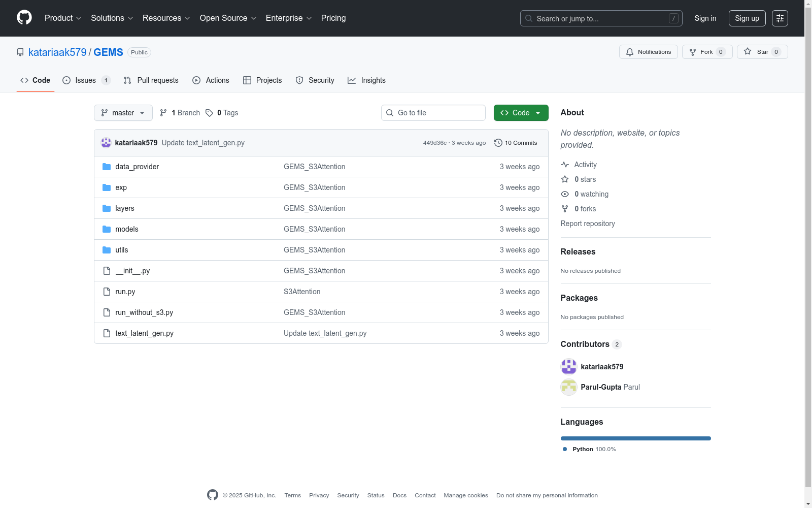Image resolution: width=812 pixels, height=508 pixels.
Task: Click the run.py file icon
Action: pos(107,292)
